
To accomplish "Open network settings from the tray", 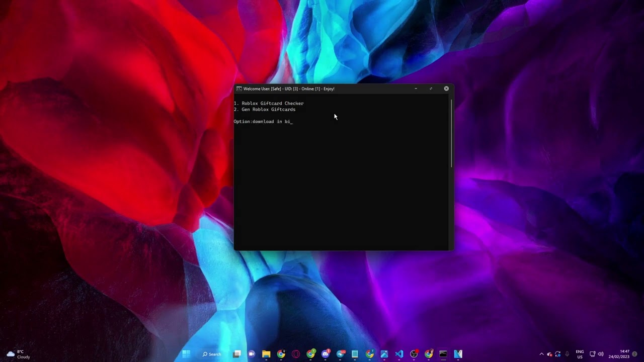I will pyautogui.click(x=592, y=354).
